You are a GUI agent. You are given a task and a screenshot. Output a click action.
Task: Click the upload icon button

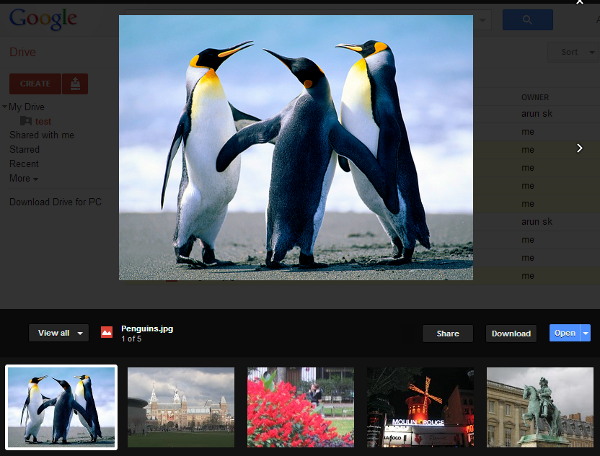(75, 84)
